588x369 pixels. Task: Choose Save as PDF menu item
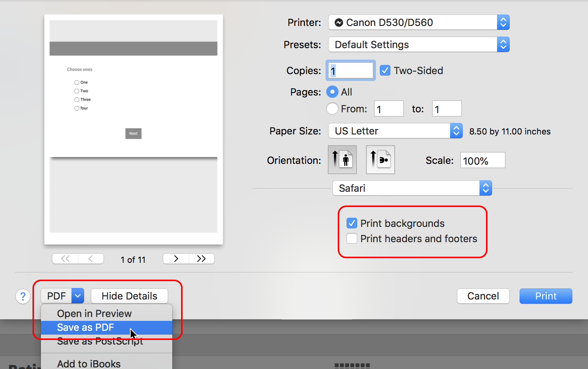(107, 327)
